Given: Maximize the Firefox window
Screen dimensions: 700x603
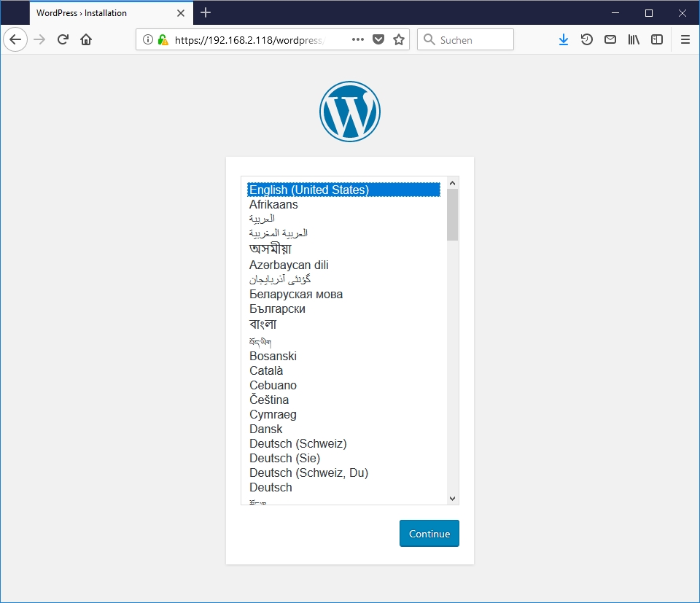Looking at the screenshot, I should (x=649, y=13).
